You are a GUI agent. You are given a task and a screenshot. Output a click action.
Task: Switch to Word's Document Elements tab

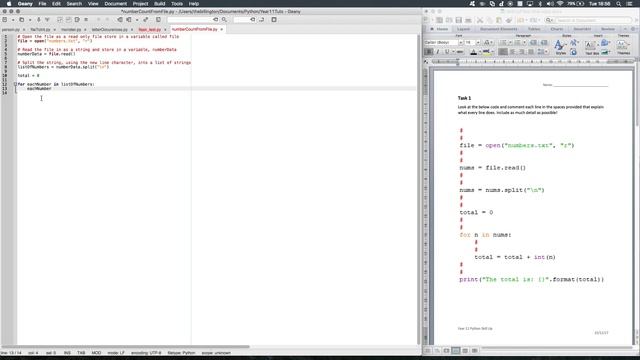pos(498,29)
